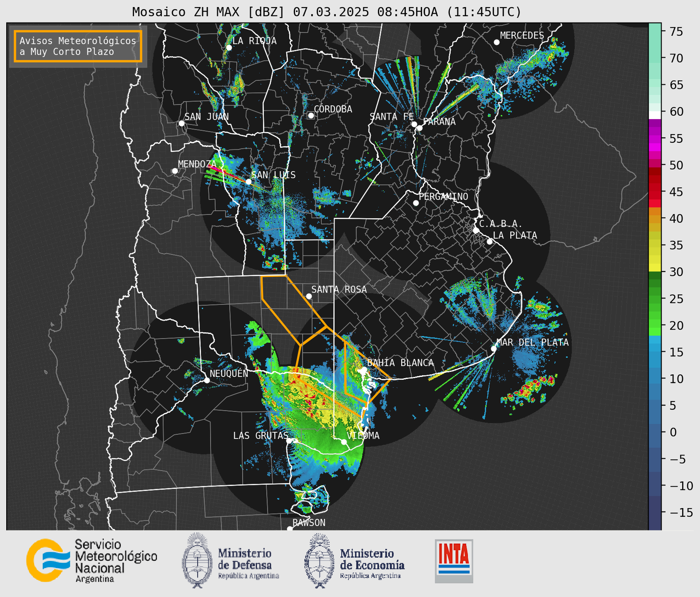Click the 55 dBZ magenta color band
The width and height of the screenshot is (700, 597).
click(655, 139)
